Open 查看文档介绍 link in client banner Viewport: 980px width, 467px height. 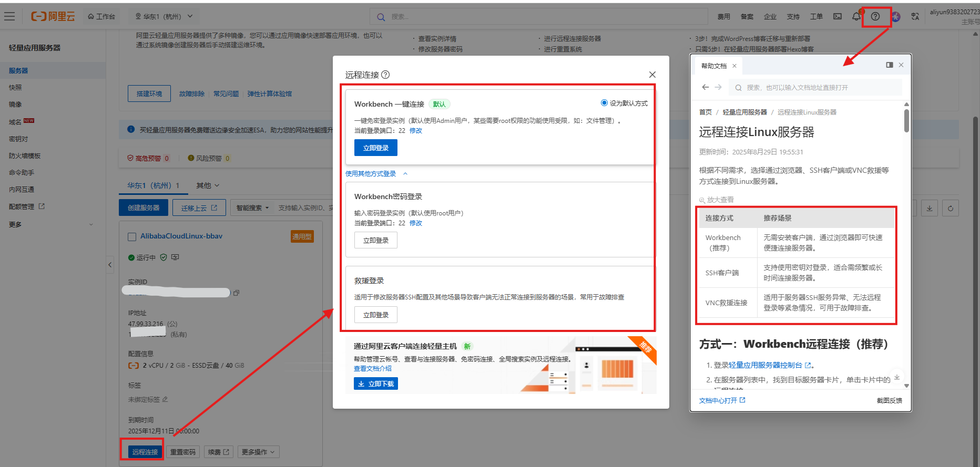pos(373,369)
